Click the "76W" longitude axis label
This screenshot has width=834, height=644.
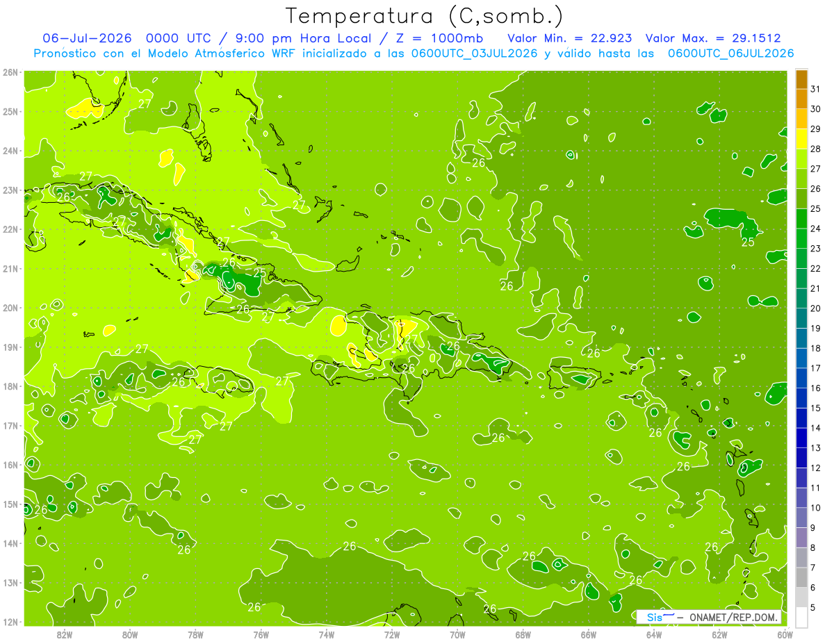pos(261,634)
